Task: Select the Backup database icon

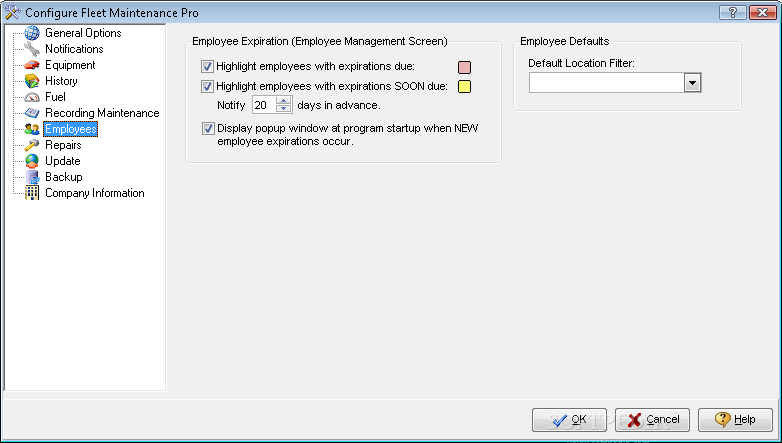Action: tap(32, 177)
